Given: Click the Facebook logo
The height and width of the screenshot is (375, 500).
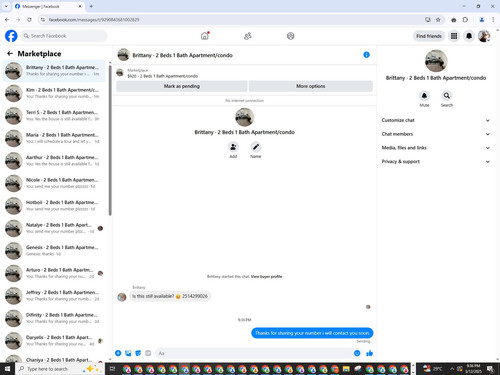Looking at the screenshot, I should (x=11, y=36).
